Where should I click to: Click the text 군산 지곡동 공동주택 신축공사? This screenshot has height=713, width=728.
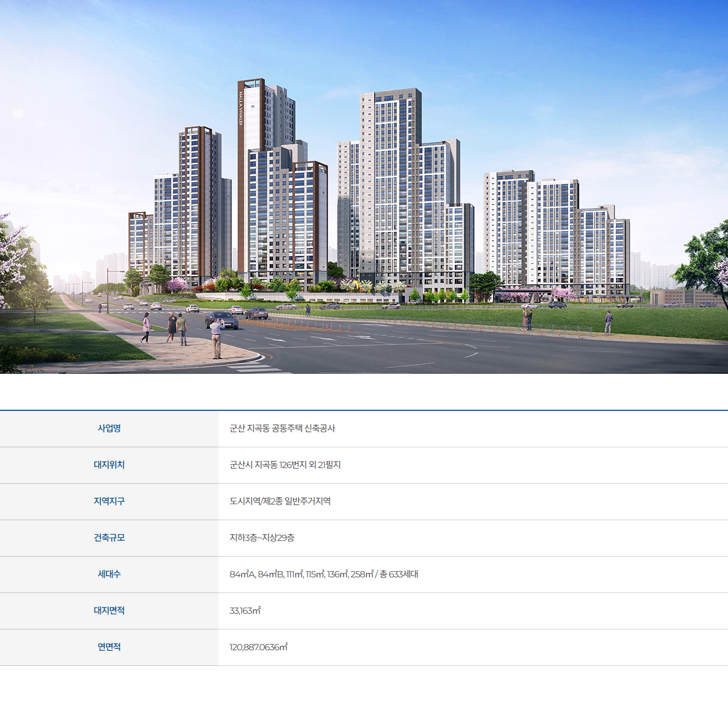(x=282, y=428)
